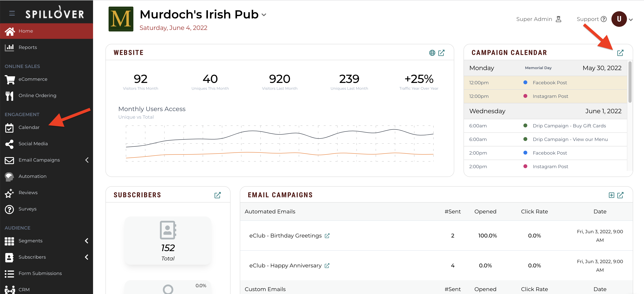Viewport: 644px width, 294px height.
Task: Click the add Email Campaign plus icon
Action: pos(611,195)
